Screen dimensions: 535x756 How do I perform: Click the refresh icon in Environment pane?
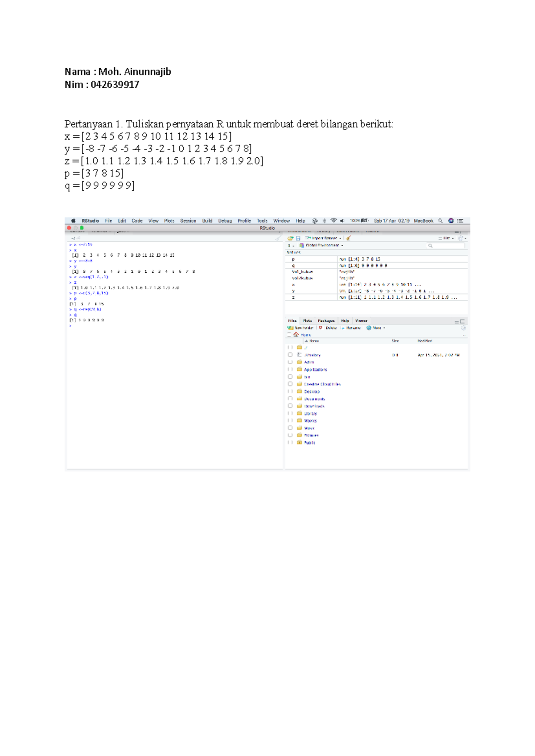pos(461,238)
